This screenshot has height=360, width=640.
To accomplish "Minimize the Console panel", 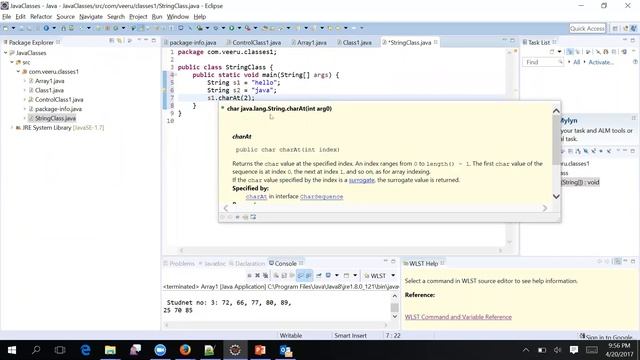I will pyautogui.click(x=385, y=261).
